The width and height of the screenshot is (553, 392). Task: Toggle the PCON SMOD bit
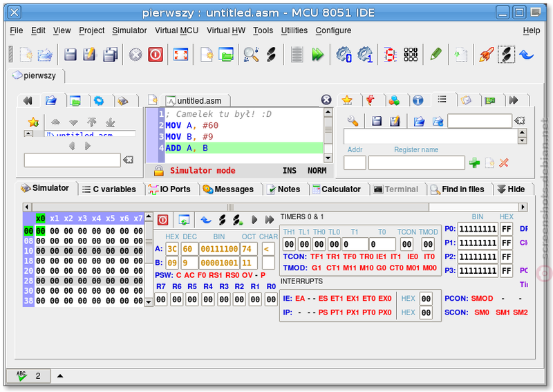click(x=482, y=299)
